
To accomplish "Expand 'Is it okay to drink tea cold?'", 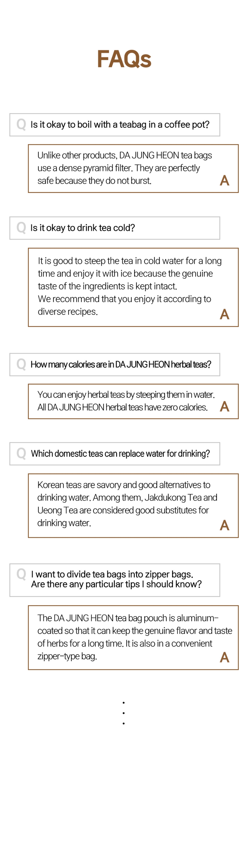I will point(115,228).
